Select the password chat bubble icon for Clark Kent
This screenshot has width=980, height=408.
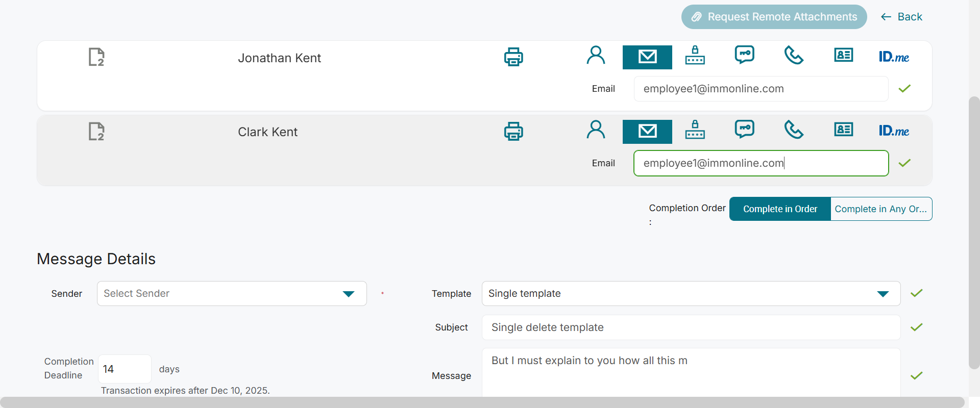point(745,129)
